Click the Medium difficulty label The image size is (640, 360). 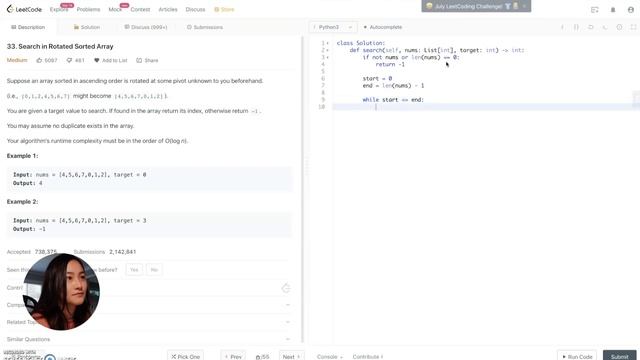17,60
